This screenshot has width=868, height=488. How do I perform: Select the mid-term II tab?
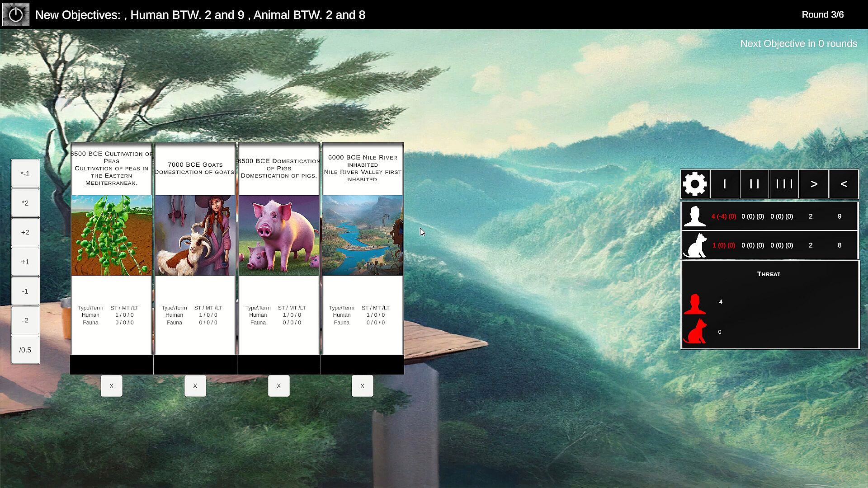[x=755, y=184]
